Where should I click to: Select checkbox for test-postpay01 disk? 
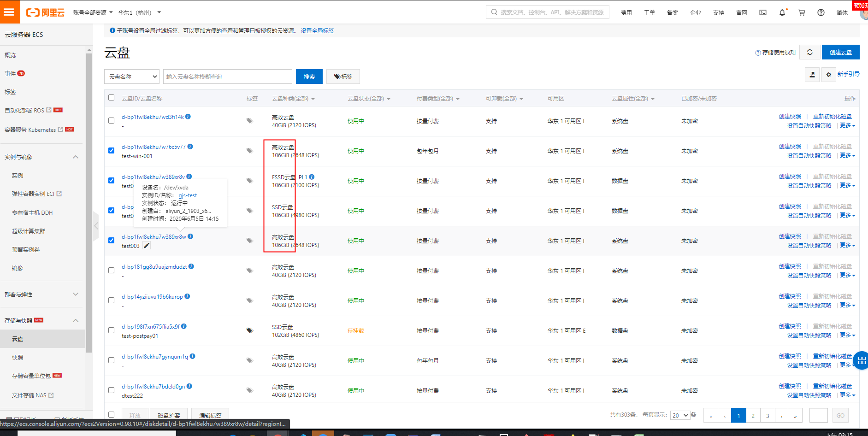pyautogui.click(x=111, y=330)
